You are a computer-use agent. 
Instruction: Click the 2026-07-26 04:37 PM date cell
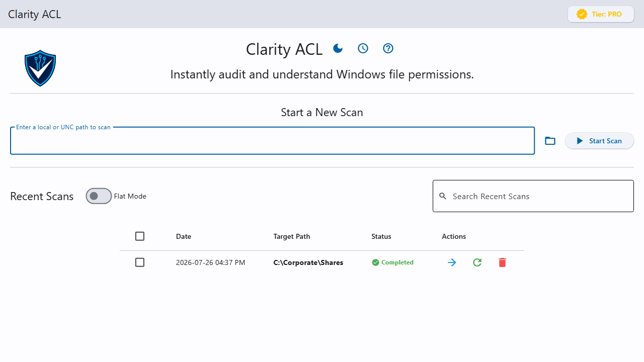click(x=211, y=262)
